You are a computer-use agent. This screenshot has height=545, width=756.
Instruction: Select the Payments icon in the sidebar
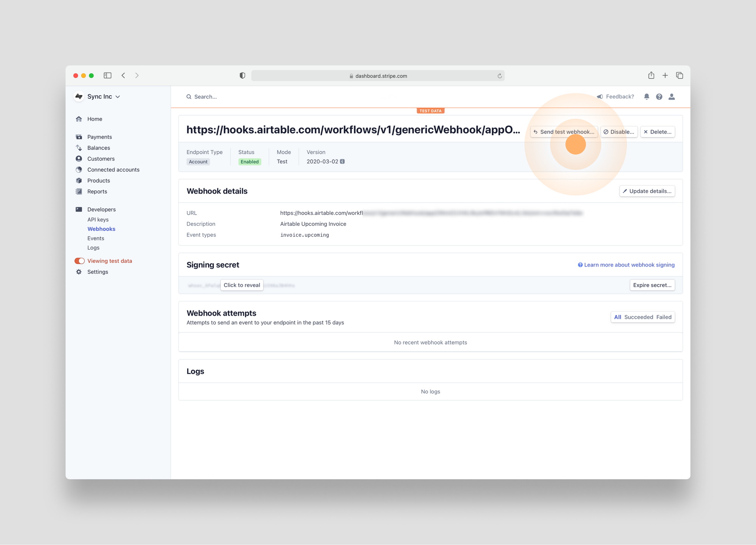[x=79, y=136]
